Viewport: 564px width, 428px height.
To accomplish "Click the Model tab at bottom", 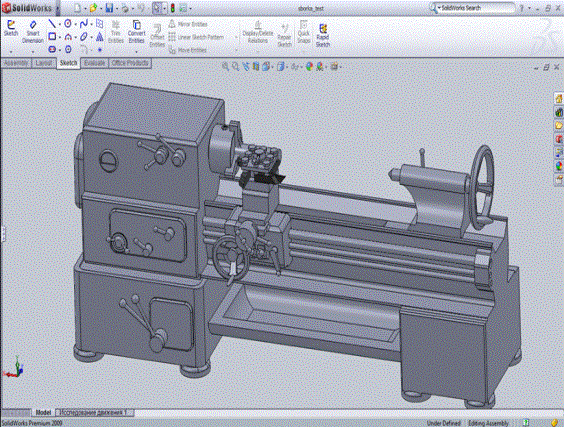I will [x=43, y=412].
